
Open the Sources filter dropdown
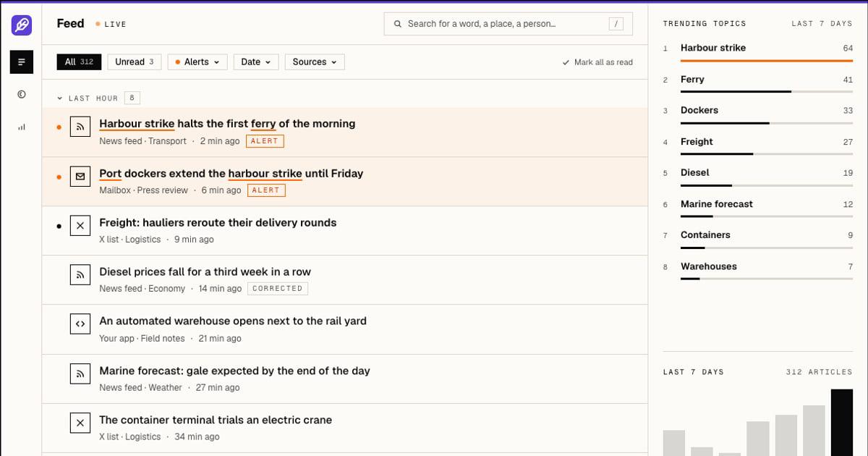coord(315,62)
